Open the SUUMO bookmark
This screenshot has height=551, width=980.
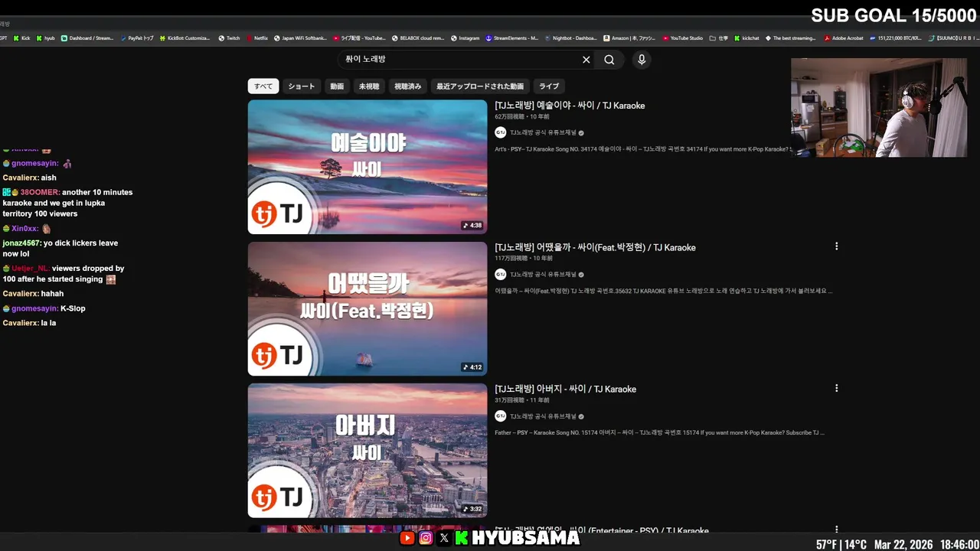[x=954, y=37]
